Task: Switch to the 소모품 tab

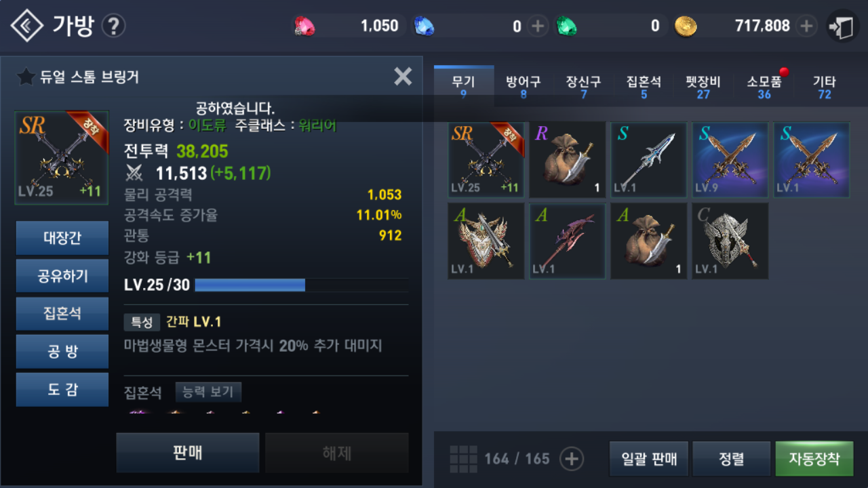Action: point(764,87)
